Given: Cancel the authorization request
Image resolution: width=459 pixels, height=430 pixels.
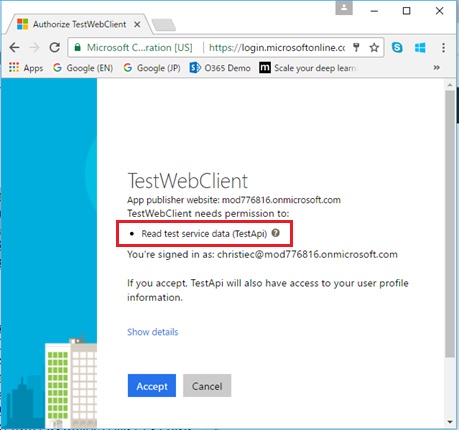Looking at the screenshot, I should [207, 386].
